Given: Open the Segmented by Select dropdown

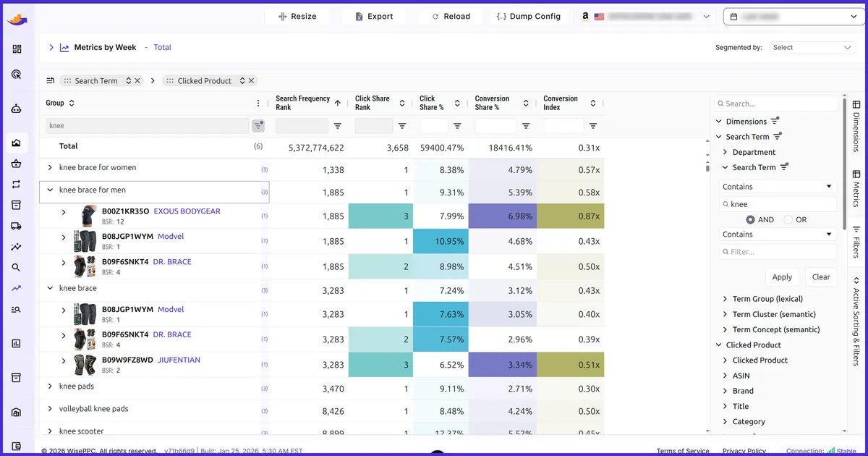Looking at the screenshot, I should [813, 48].
